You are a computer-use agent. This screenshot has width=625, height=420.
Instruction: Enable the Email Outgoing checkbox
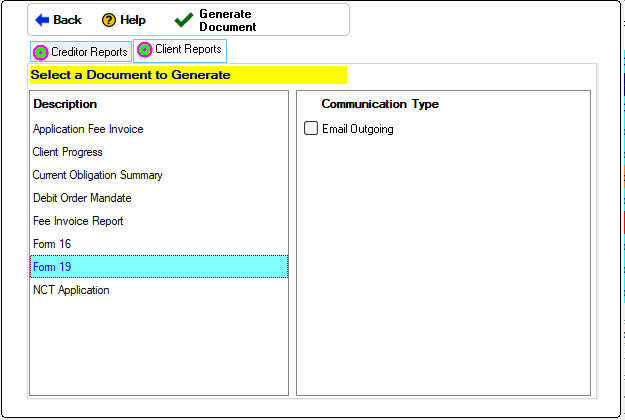click(x=311, y=129)
